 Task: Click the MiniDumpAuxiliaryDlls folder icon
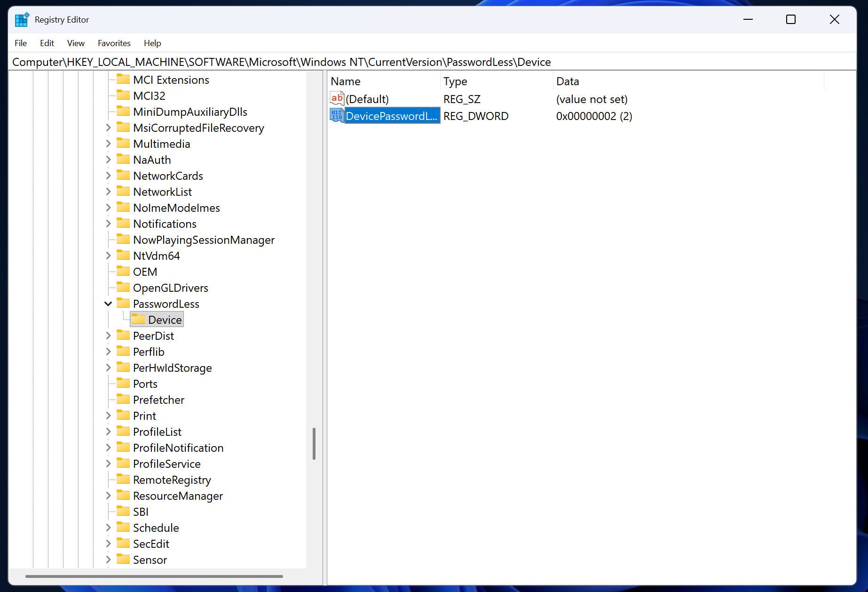(123, 111)
